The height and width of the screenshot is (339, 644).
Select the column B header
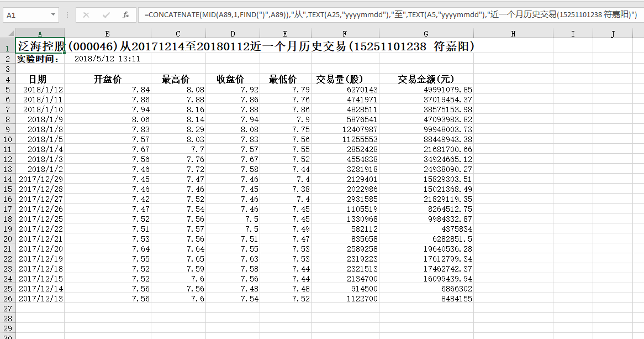click(107, 34)
